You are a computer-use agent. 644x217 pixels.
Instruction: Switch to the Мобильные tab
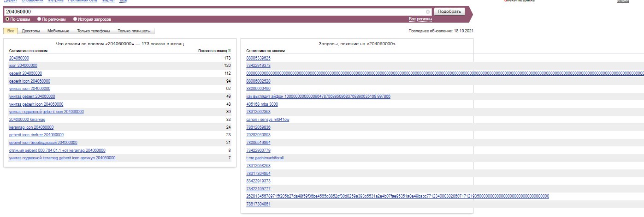coord(59,31)
